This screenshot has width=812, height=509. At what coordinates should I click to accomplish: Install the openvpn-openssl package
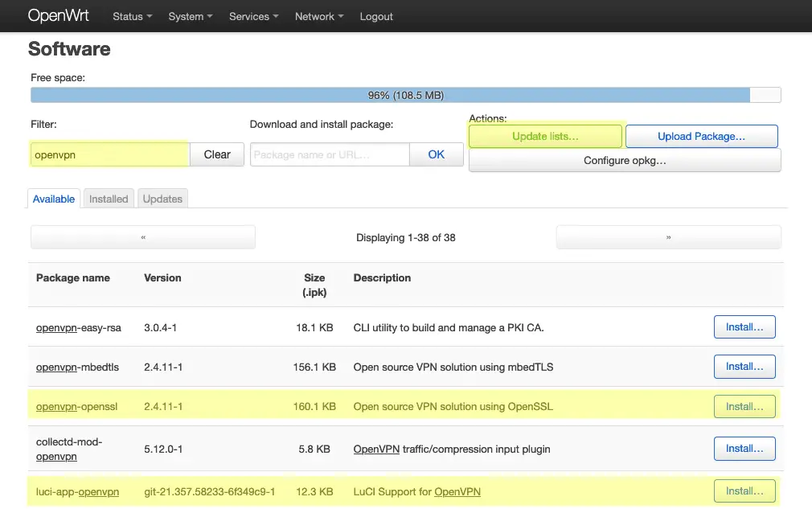[744, 406]
